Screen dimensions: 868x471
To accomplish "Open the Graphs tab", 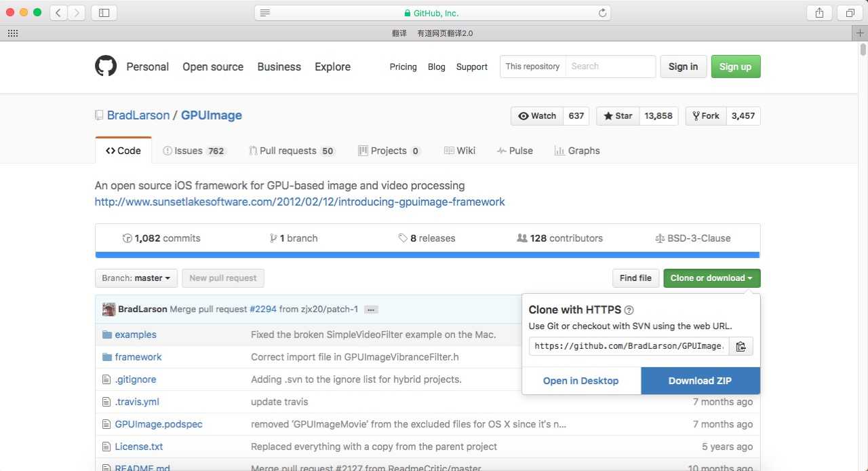I will [577, 151].
